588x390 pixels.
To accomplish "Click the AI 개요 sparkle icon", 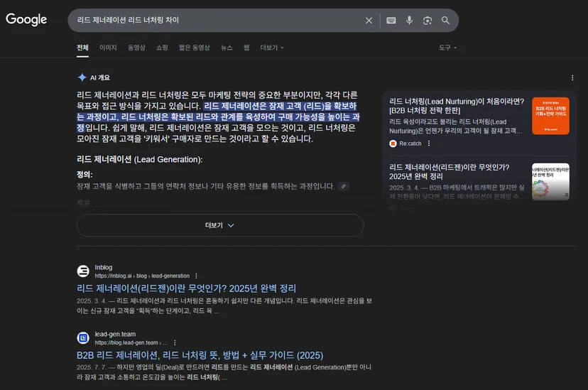I will (82, 77).
